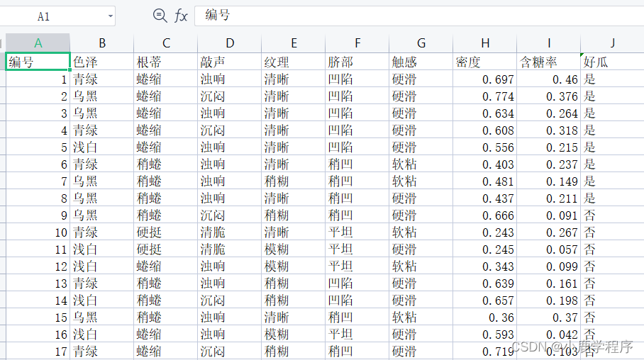Click the zoom magnifier icon beside fx
The width and height of the screenshot is (644, 360).
[x=160, y=16]
